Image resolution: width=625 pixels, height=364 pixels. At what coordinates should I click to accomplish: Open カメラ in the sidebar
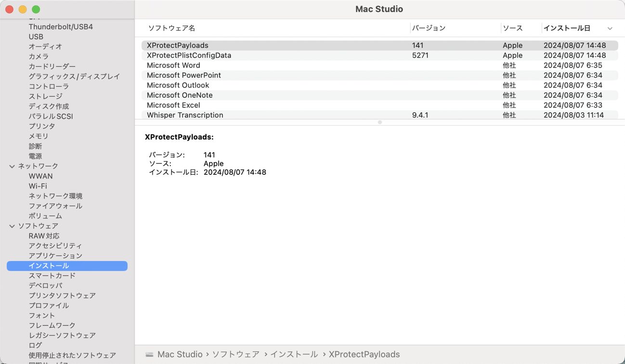click(39, 56)
